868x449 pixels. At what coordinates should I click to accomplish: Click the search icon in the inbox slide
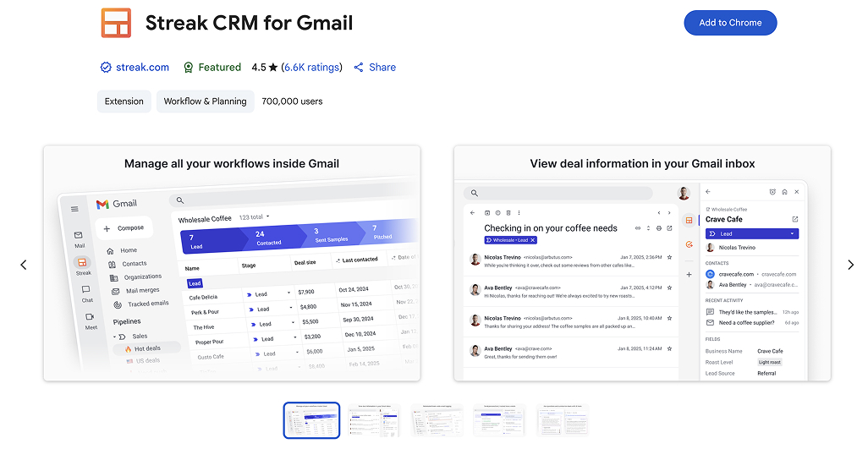tap(474, 193)
